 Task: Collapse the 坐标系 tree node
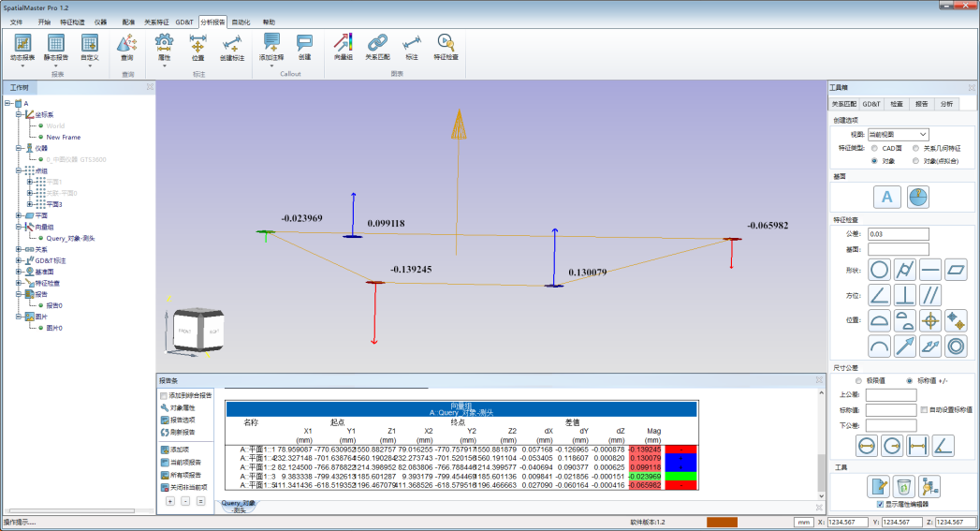(18, 114)
